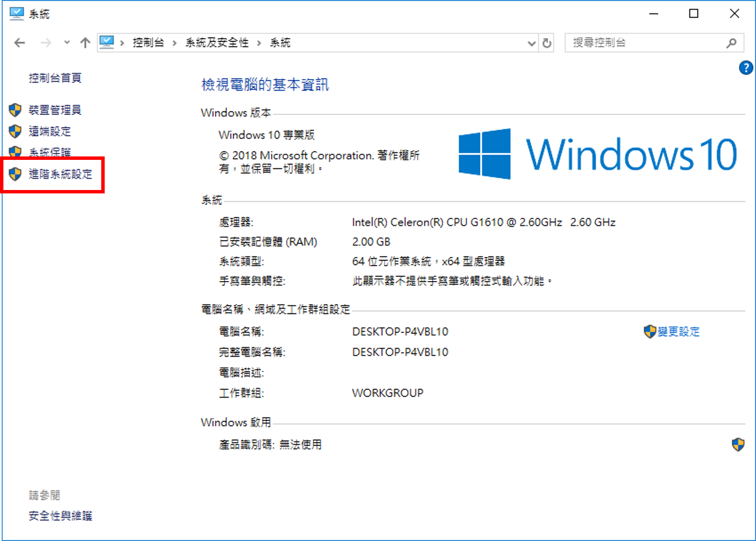Click DESKTOP-P4VBL10 next to 電腦名稱

click(400, 332)
